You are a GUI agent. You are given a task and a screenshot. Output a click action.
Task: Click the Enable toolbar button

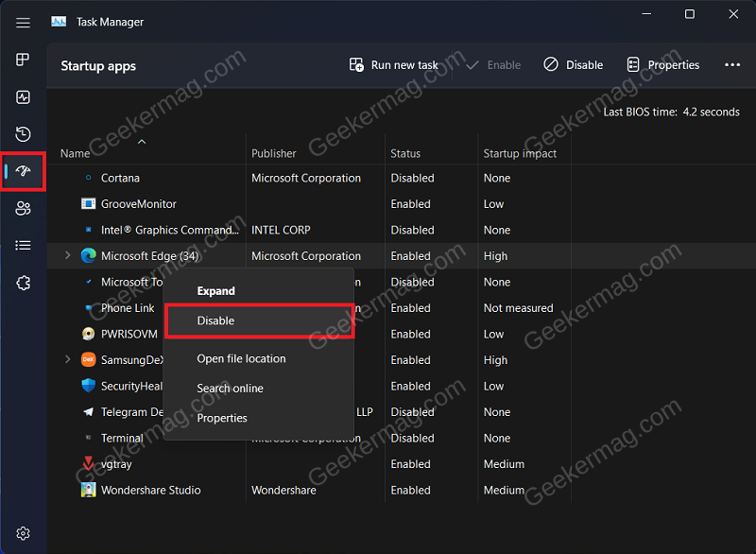tap(493, 65)
